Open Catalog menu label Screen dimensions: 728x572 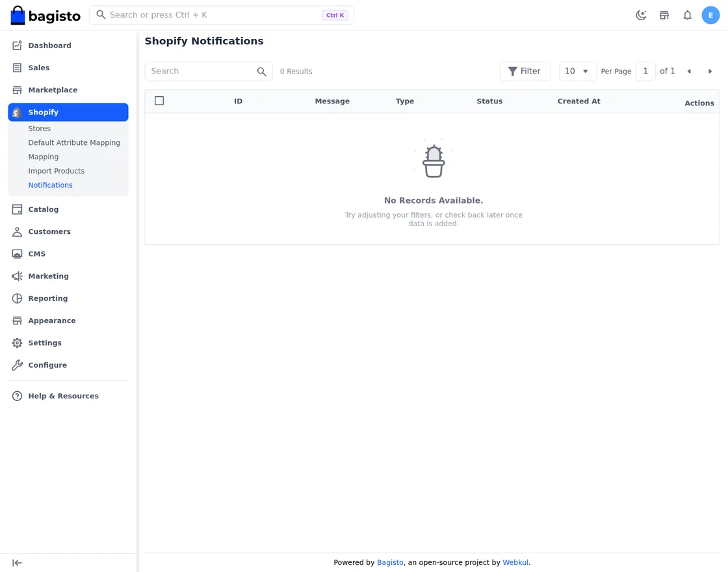click(x=43, y=209)
